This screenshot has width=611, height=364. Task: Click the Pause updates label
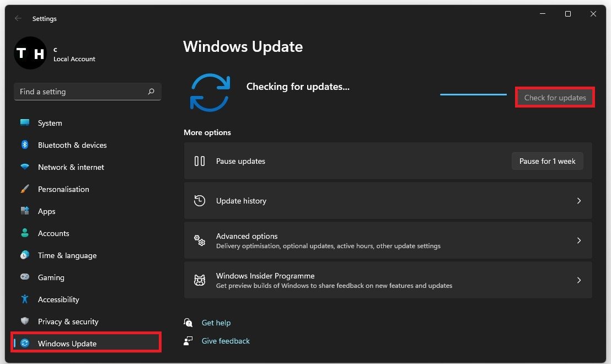click(240, 161)
